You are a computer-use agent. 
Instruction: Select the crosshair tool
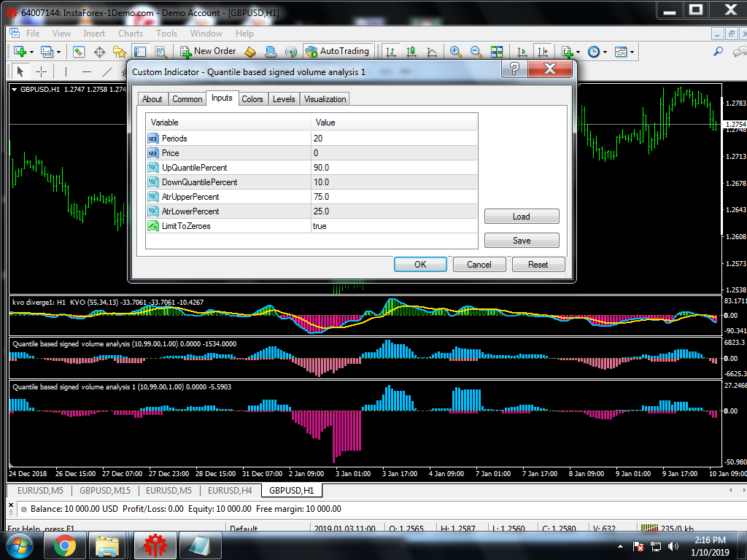click(x=42, y=71)
